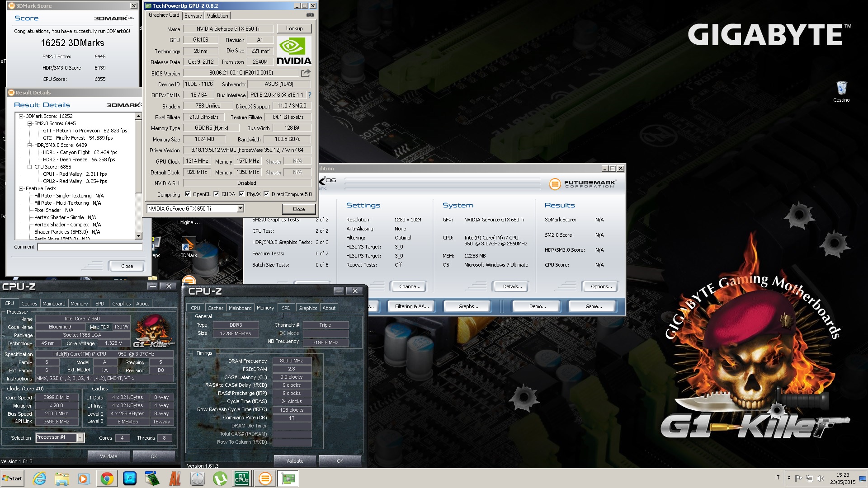Open the Action Center flag icon
The image size is (868, 488).
pos(799,478)
